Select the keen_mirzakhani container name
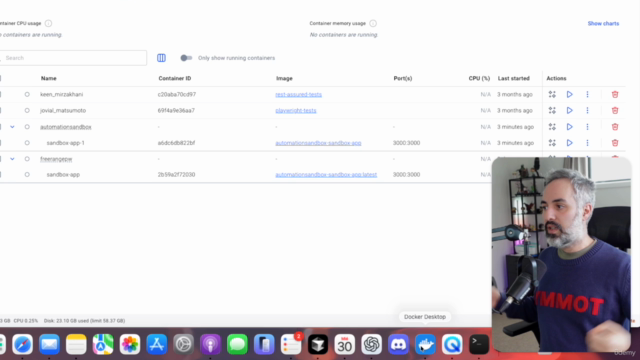640x360 pixels. 61,94
